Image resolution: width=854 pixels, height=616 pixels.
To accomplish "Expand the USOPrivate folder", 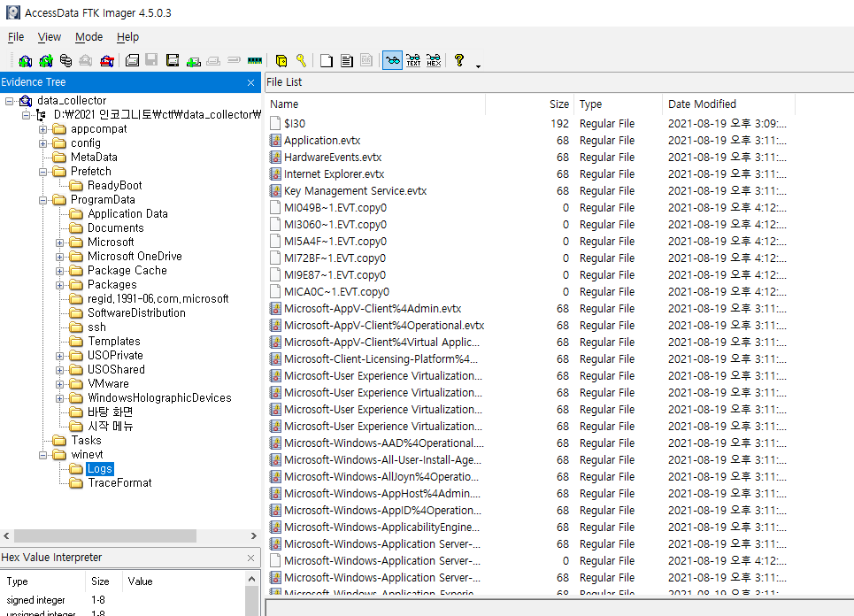I will click(x=60, y=356).
